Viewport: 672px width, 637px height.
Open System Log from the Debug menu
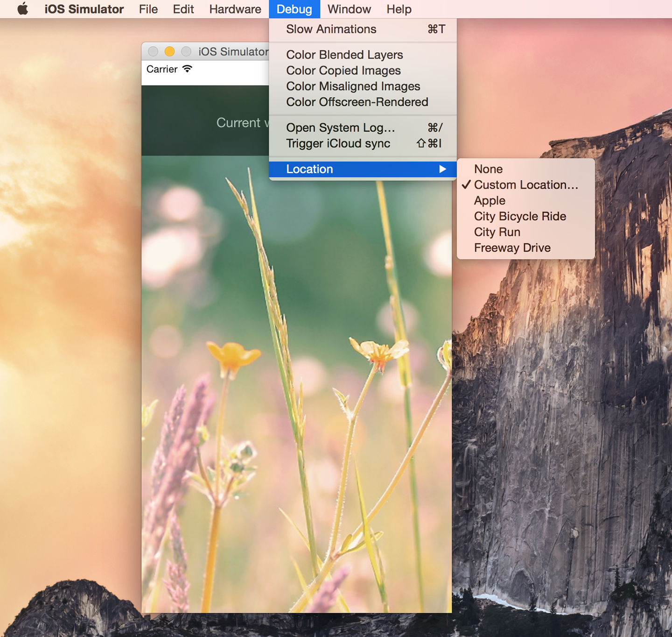coord(340,127)
